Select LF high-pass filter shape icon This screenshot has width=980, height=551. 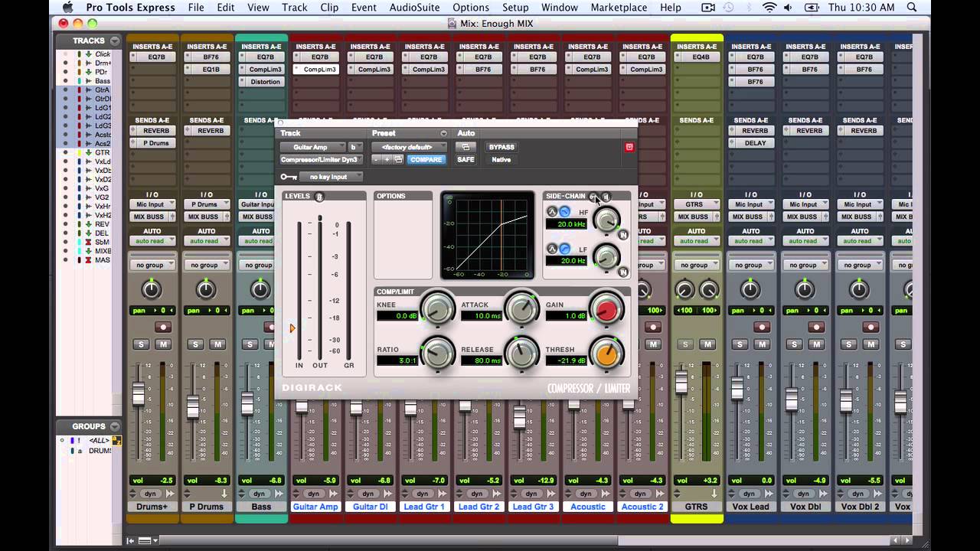point(564,249)
